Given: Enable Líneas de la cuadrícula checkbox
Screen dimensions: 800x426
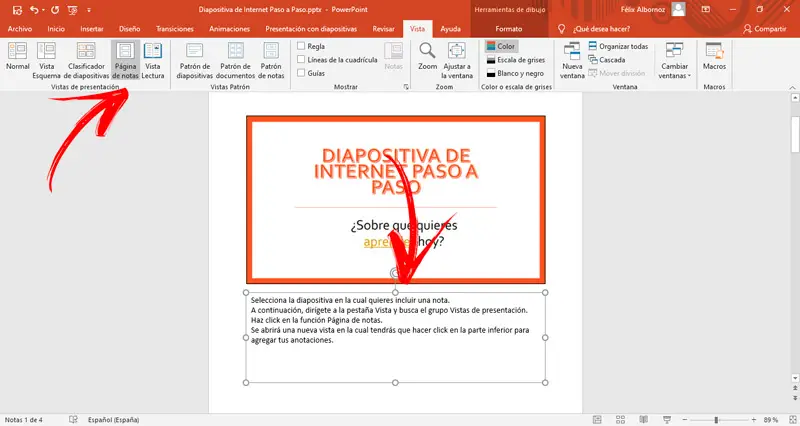Looking at the screenshot, I should (301, 60).
